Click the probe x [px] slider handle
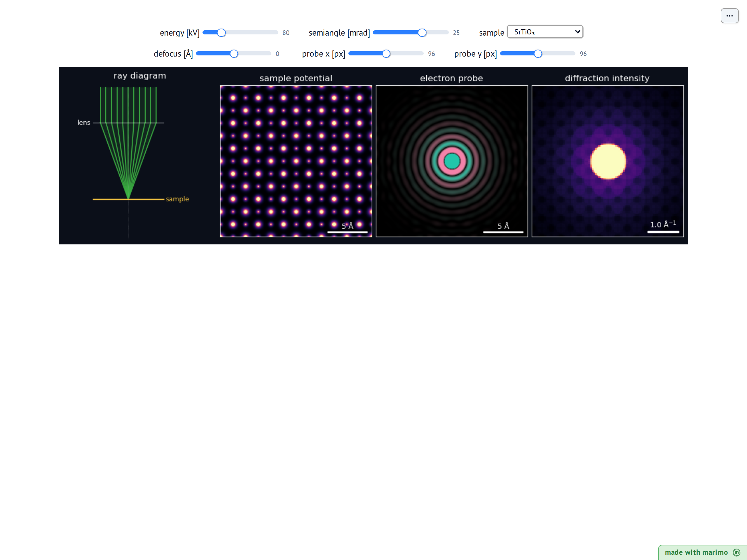The image size is (747, 560). click(x=386, y=54)
